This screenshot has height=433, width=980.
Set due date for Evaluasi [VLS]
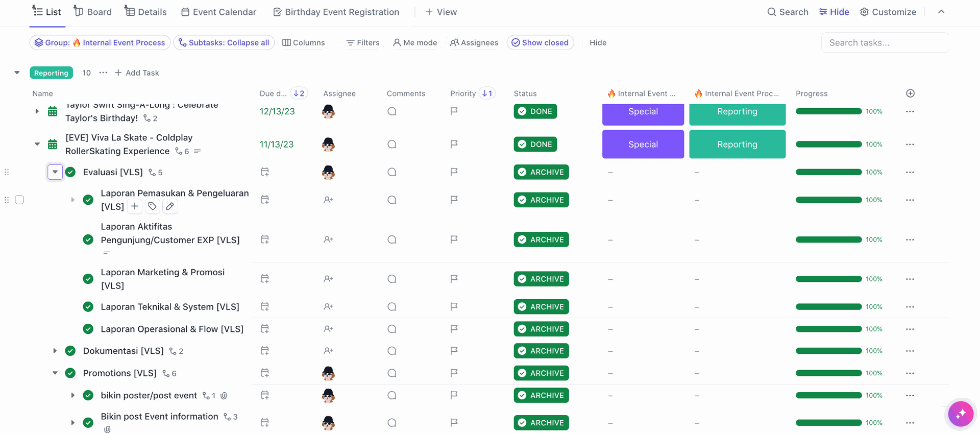pyautogui.click(x=264, y=172)
